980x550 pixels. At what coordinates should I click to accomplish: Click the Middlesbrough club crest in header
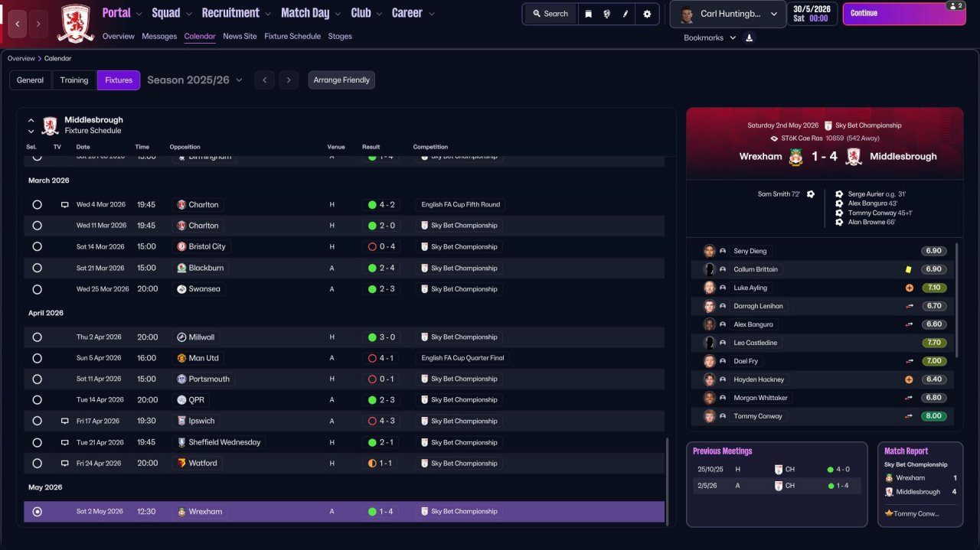coord(76,23)
